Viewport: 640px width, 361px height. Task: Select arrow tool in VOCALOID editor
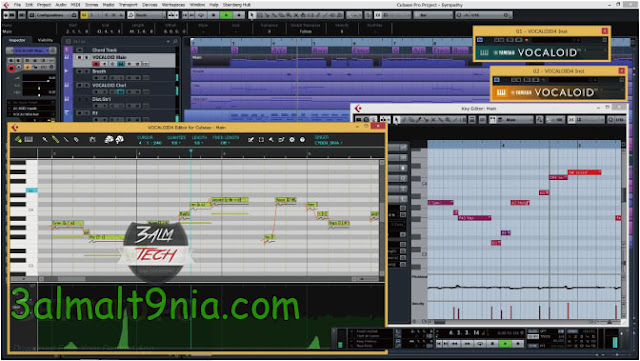[44, 140]
